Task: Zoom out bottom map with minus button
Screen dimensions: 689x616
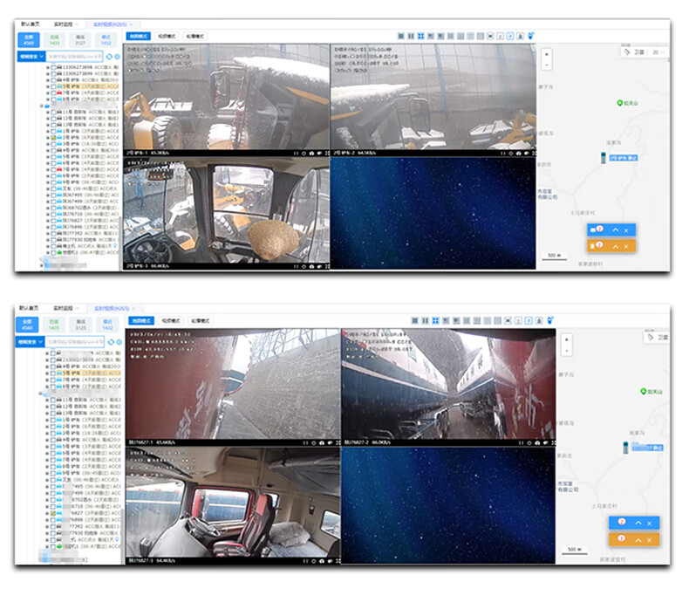Action: 568,350
